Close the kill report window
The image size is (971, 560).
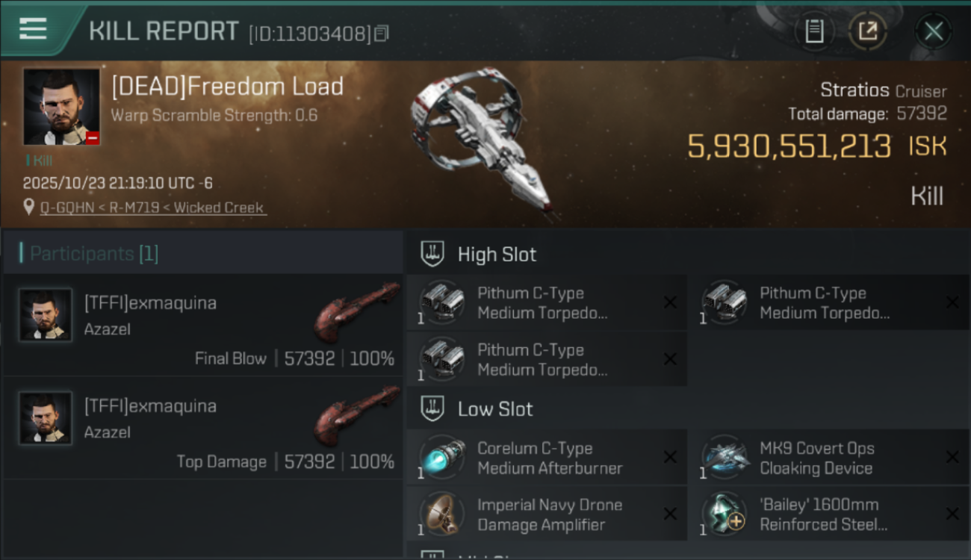933,31
